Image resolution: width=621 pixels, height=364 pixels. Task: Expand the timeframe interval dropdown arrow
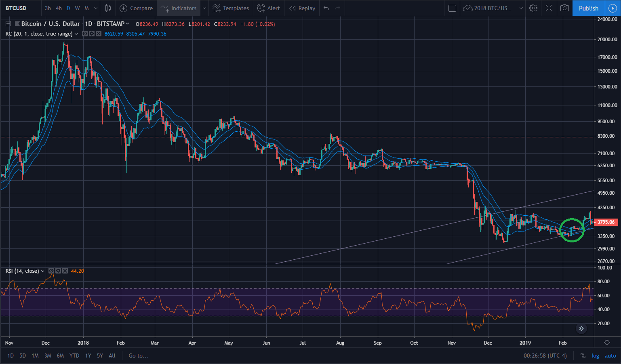pos(96,8)
